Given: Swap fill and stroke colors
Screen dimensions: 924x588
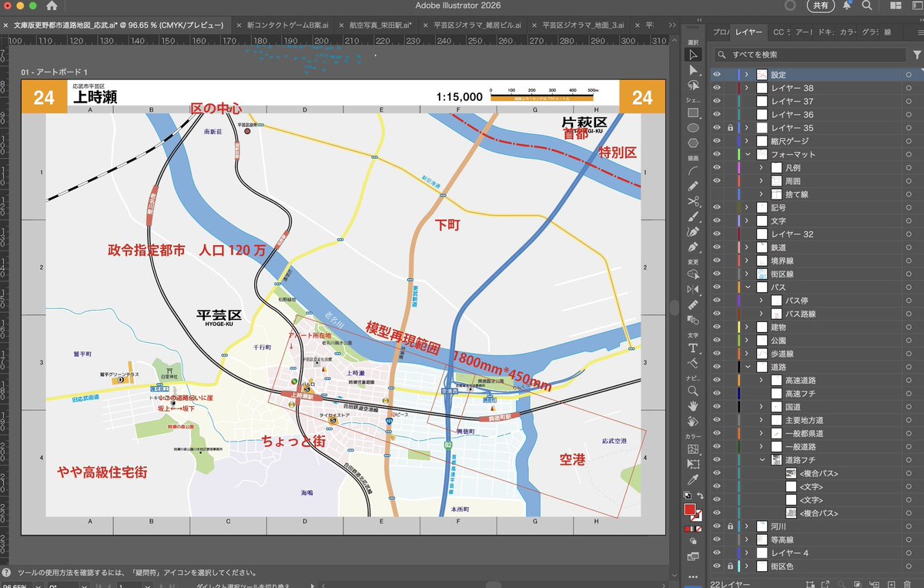Looking at the screenshot, I should (x=701, y=496).
